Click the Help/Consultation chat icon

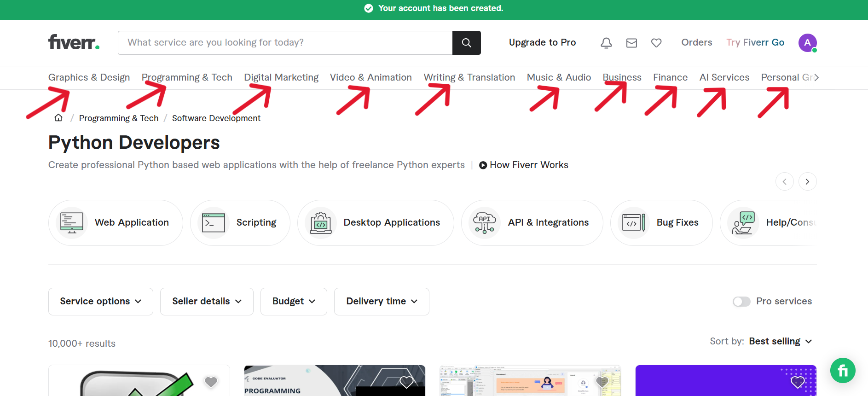743,223
